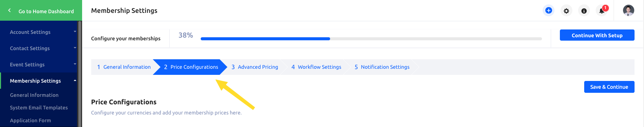
Task: Switch to the Advanced Pricing step
Action: [255, 67]
